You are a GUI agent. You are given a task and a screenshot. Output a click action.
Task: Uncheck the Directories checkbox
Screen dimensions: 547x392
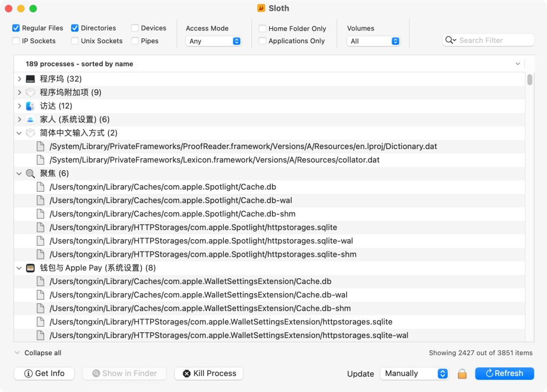(x=75, y=28)
